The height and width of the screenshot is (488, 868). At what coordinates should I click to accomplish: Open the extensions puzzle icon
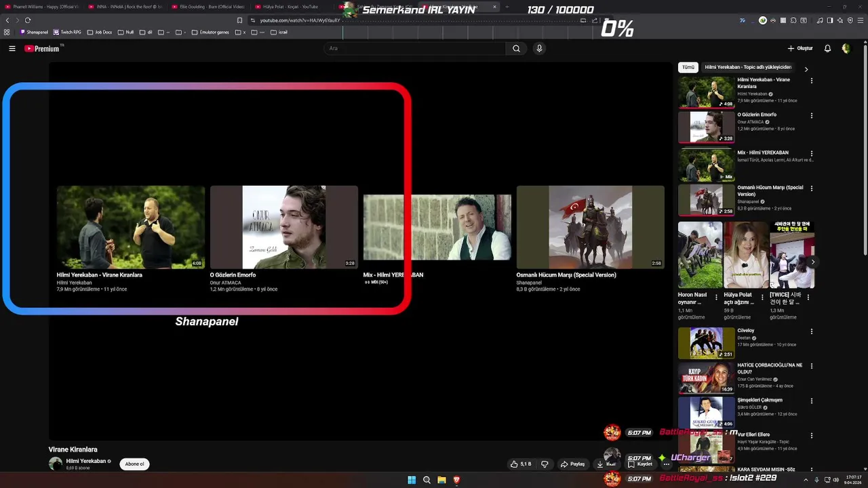click(793, 20)
